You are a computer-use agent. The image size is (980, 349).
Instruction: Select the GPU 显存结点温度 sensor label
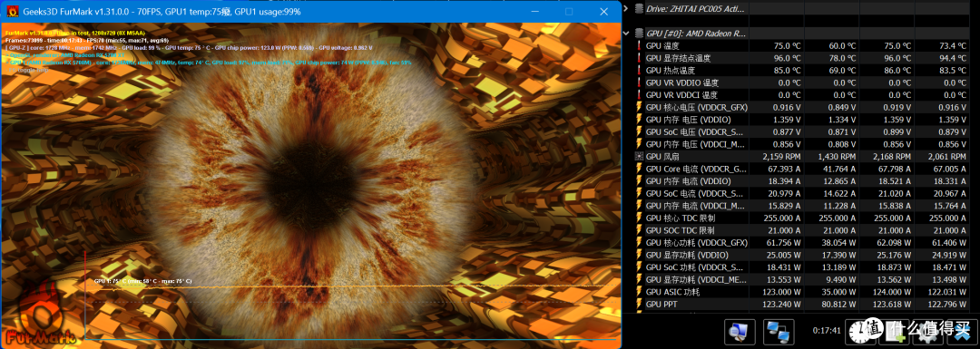pyautogui.click(x=678, y=58)
